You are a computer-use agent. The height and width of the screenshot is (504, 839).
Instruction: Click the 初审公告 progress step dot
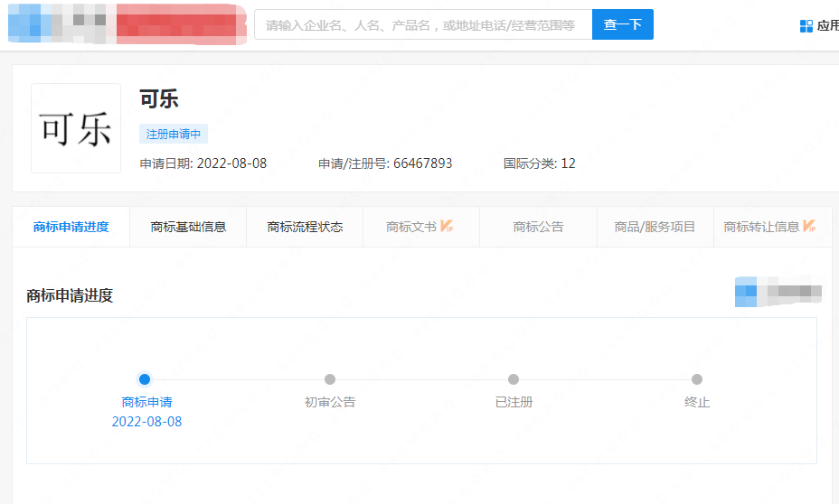330,379
